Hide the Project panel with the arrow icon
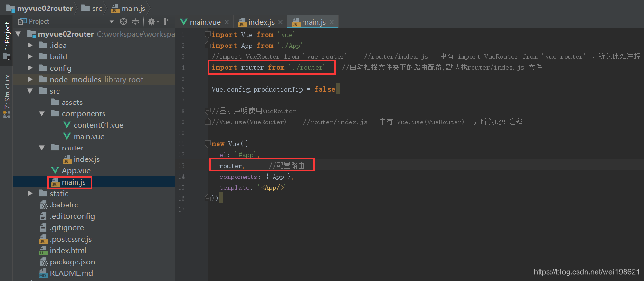This screenshot has height=281, width=644. coord(167,21)
